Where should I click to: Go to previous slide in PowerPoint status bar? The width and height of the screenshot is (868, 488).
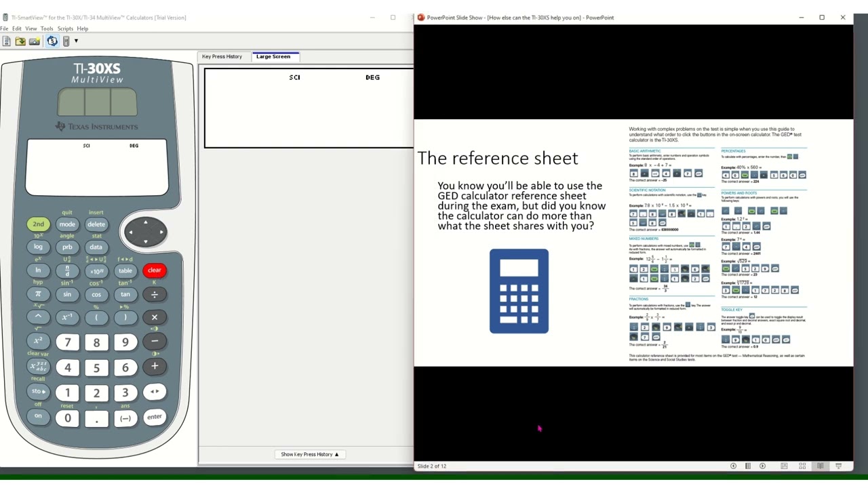pyautogui.click(x=733, y=466)
